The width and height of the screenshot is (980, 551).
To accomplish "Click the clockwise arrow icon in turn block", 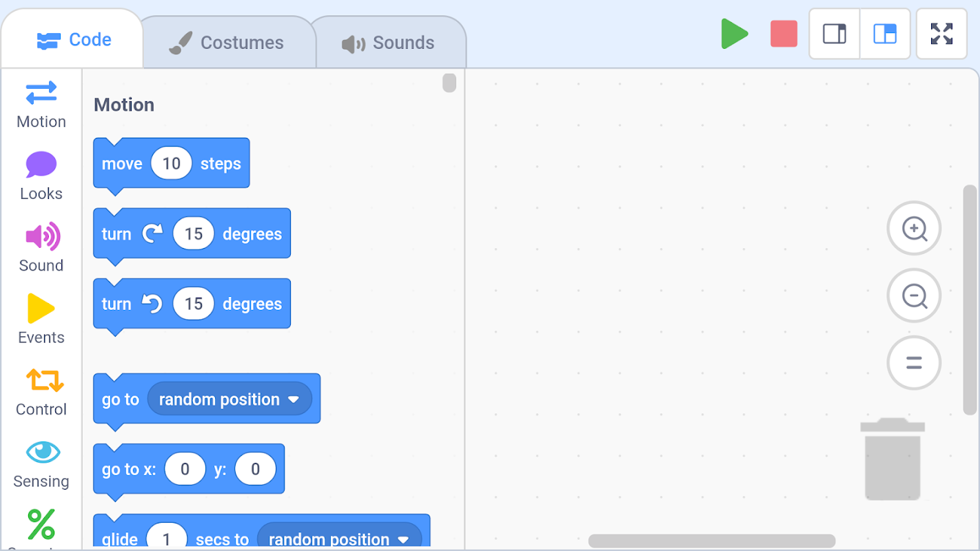I will pyautogui.click(x=152, y=233).
